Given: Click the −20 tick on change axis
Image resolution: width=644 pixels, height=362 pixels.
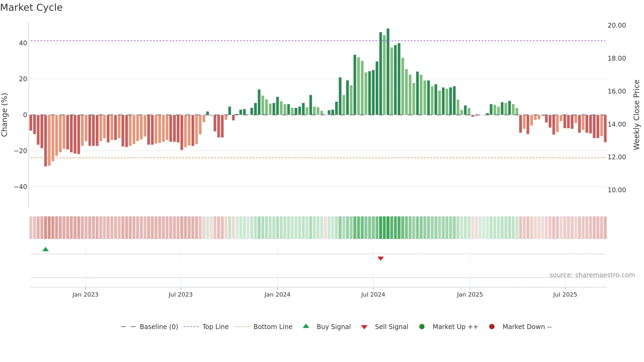Looking at the screenshot, I should coord(21,151).
